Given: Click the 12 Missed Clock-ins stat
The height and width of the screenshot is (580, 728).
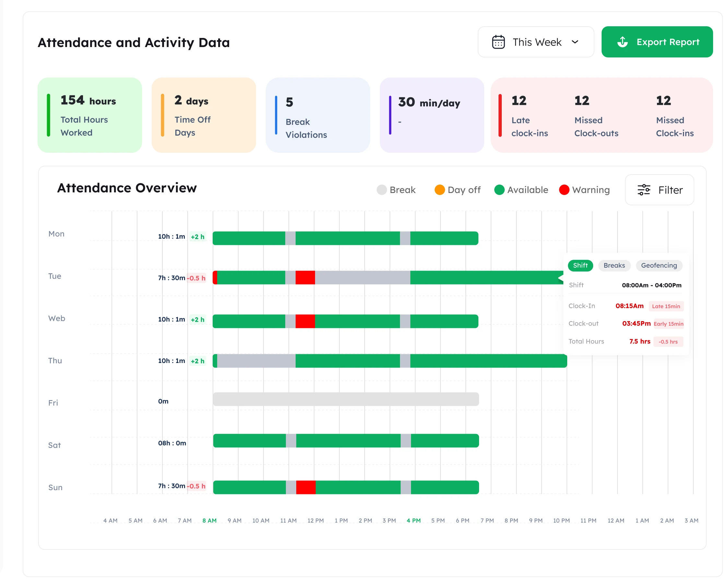Looking at the screenshot, I should click(675, 116).
